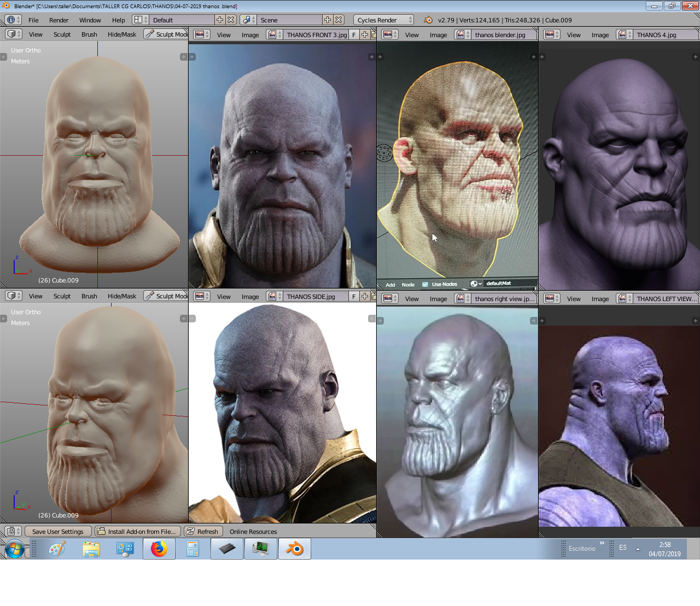
Task: Add a new screen layout next to Default
Action: point(220,20)
